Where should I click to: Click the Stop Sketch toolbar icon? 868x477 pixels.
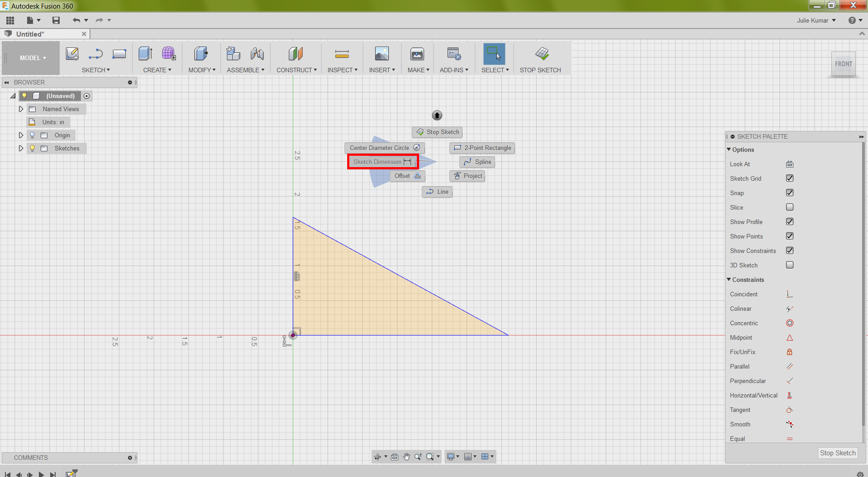(x=542, y=54)
